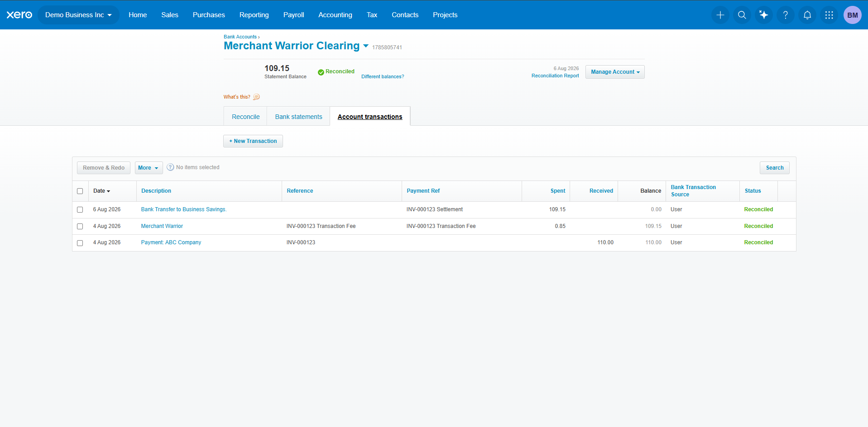Screen dimensions: 868x427
Task: Open the Accounting menu
Action: 335,15
